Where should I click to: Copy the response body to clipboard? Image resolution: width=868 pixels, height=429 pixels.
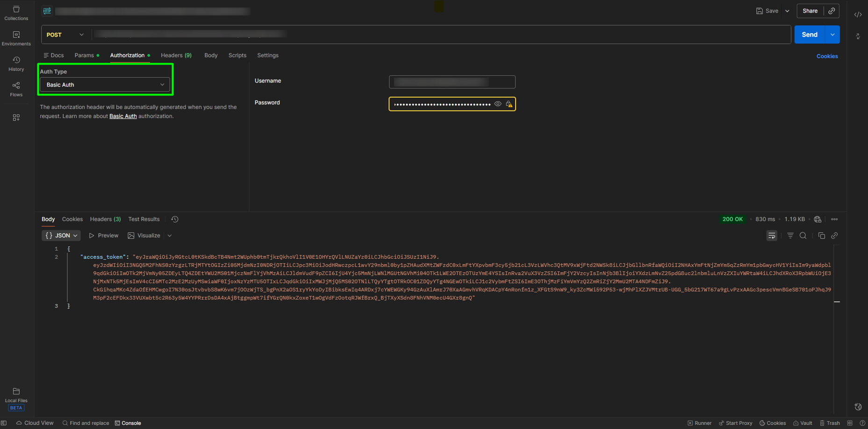(821, 236)
